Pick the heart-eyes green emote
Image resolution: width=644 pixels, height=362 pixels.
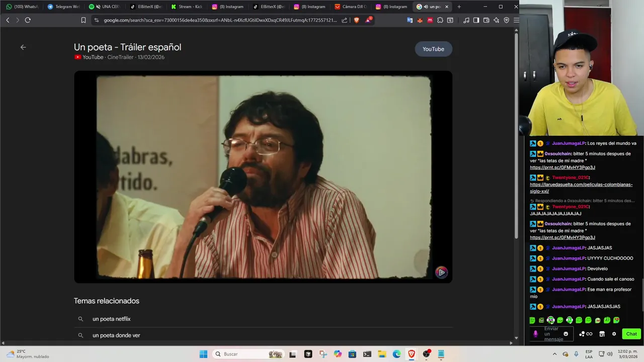(616, 320)
